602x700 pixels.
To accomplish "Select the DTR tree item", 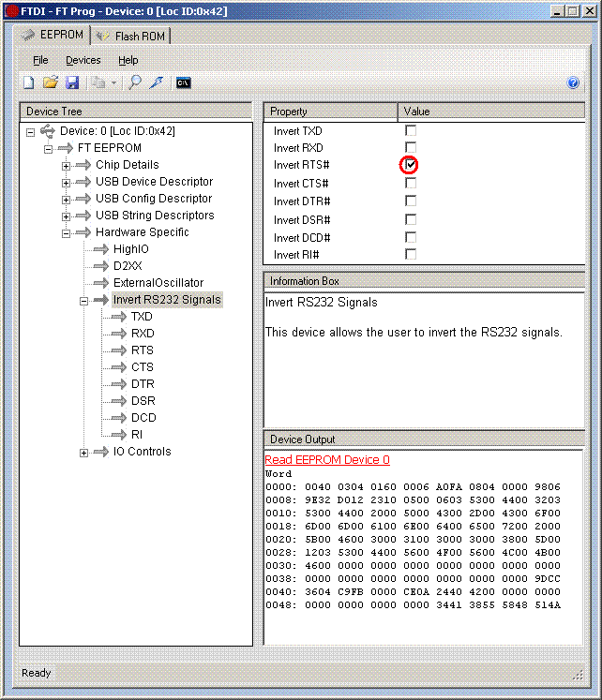I will [143, 384].
